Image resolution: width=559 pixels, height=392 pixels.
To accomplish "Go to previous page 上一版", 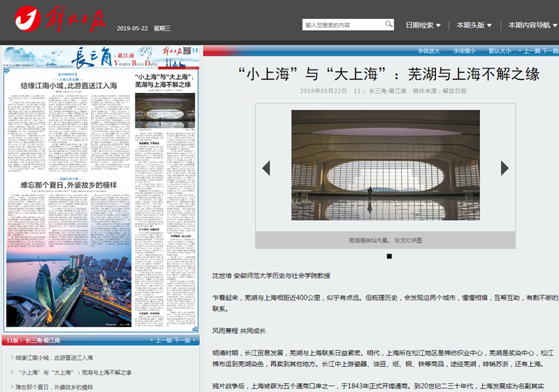I will pos(164,341).
